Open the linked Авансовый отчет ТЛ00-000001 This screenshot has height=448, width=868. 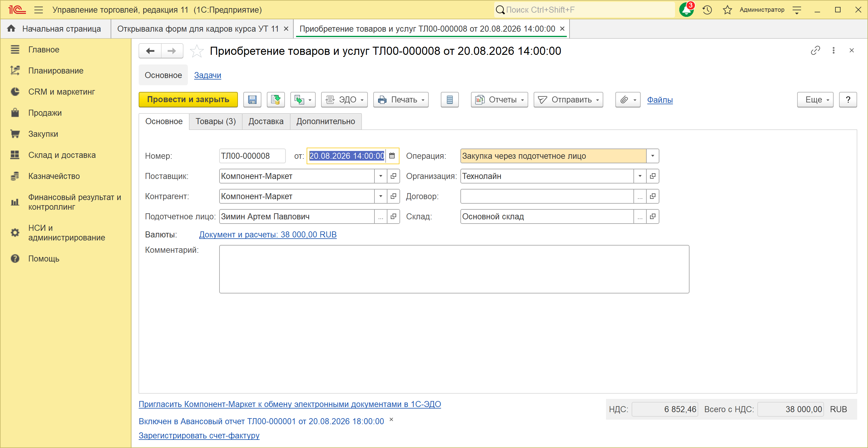[x=261, y=421]
